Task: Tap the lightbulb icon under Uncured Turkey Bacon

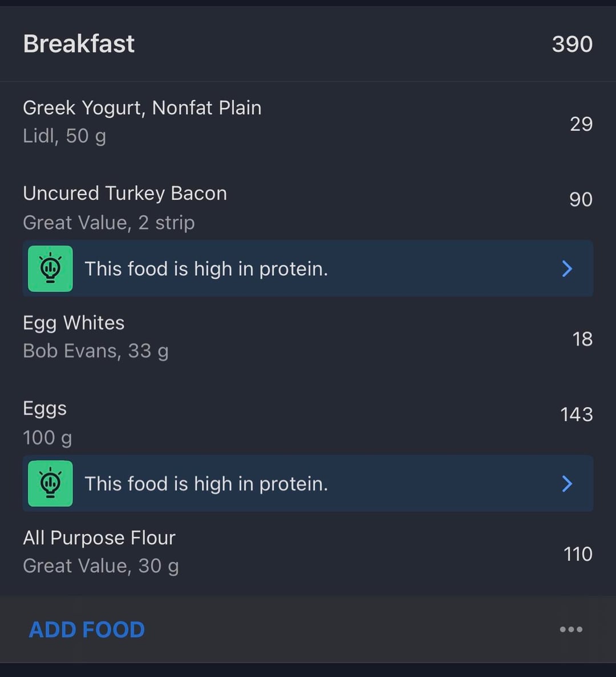Action: (51, 269)
